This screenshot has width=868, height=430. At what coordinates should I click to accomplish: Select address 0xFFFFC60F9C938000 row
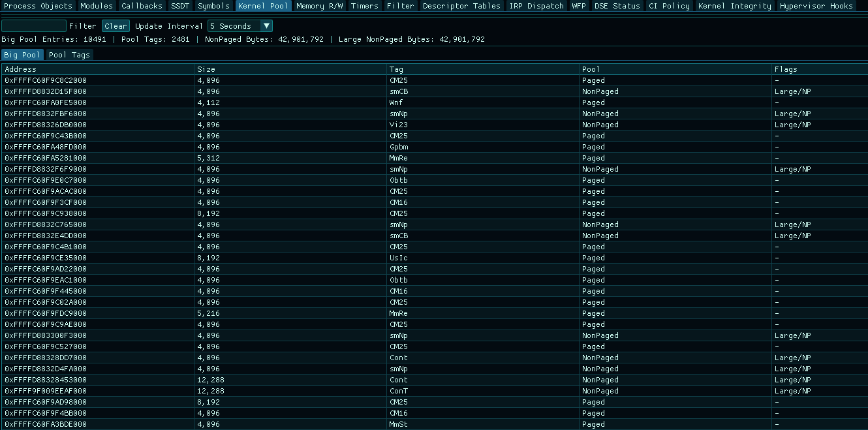click(435, 213)
